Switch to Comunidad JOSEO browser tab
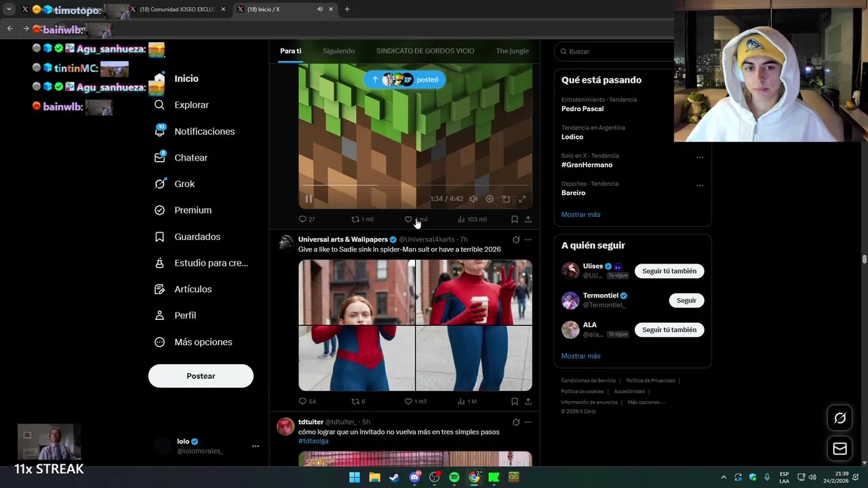Viewport: 868px width, 488px height. pos(178,9)
